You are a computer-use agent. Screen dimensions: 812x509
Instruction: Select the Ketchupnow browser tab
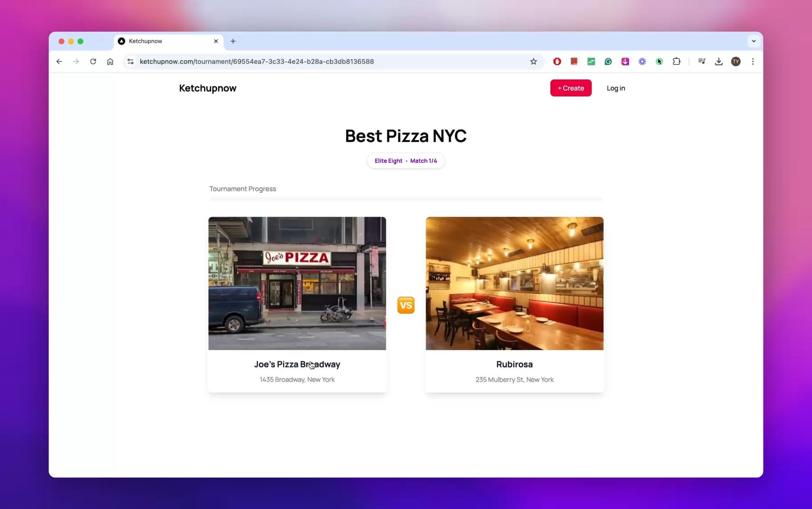169,41
